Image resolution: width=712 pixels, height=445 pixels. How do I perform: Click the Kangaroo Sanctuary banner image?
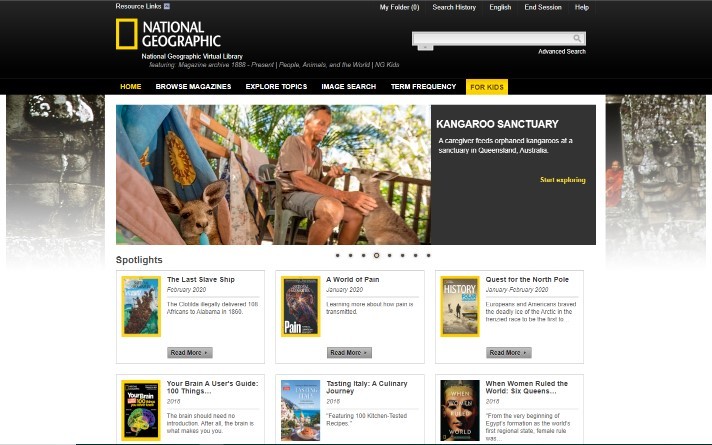pos(273,175)
